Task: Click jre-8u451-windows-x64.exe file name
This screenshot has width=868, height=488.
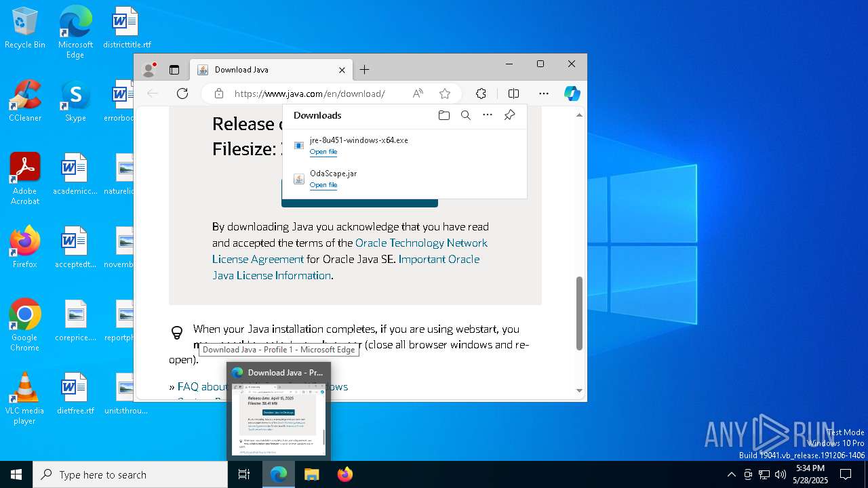Action: [359, 140]
